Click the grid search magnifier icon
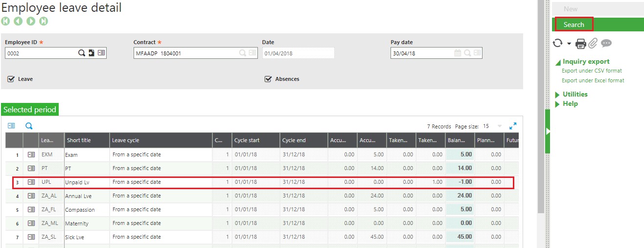The width and height of the screenshot is (644, 248). (x=29, y=126)
